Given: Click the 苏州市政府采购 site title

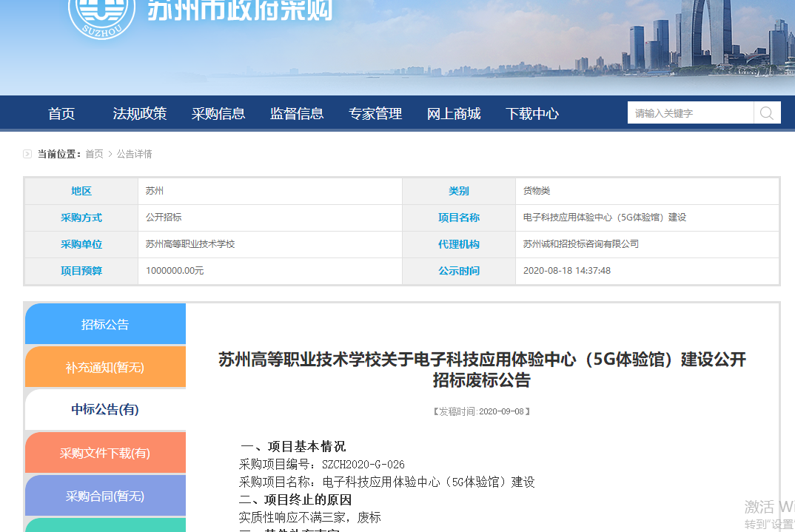Looking at the screenshot, I should point(240,10).
